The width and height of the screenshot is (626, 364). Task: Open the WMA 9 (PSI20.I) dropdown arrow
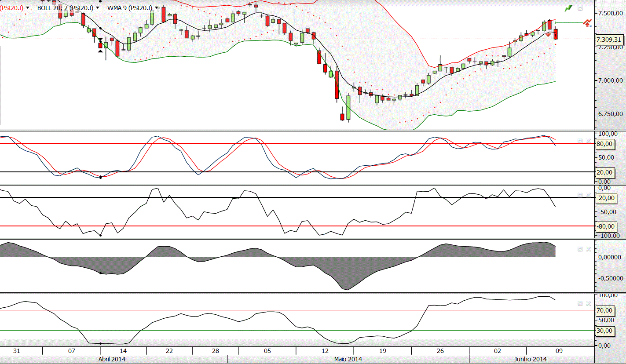[157, 8]
